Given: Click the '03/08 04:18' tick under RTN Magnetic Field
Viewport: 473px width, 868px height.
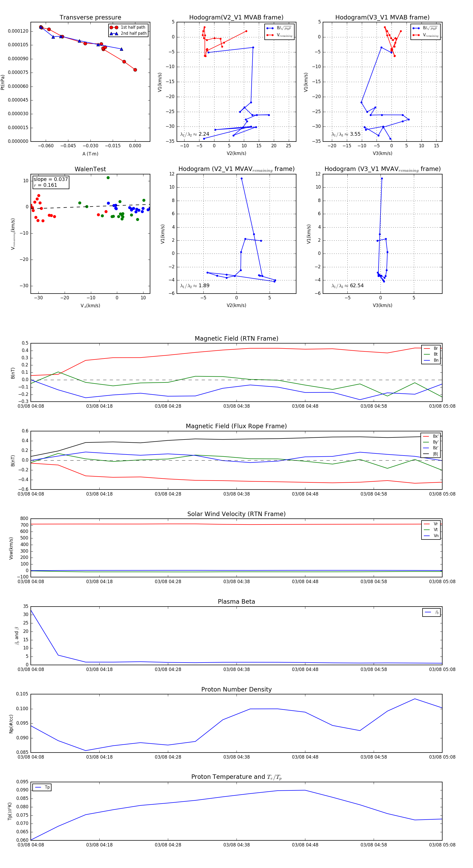Looking at the screenshot, I should point(99,406).
